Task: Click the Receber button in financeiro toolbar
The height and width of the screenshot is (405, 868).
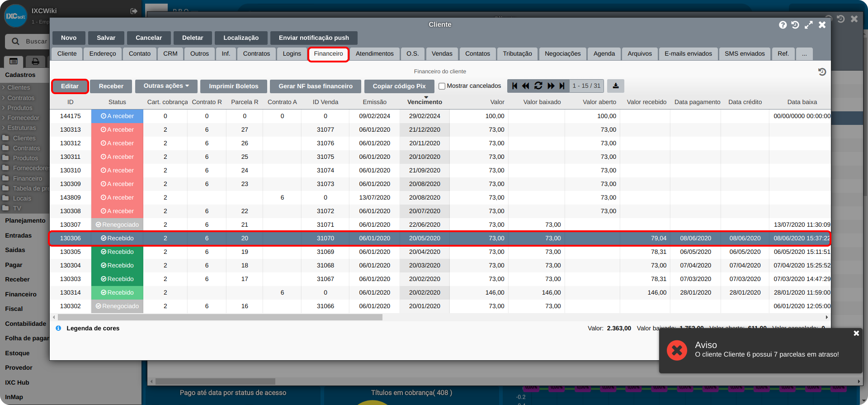Action: [x=111, y=86]
